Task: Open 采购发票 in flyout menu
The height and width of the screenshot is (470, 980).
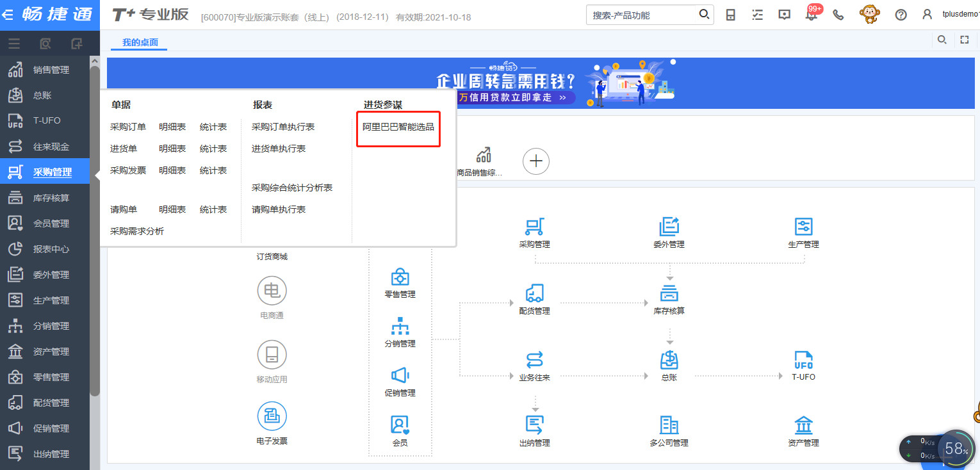Action: tap(128, 170)
